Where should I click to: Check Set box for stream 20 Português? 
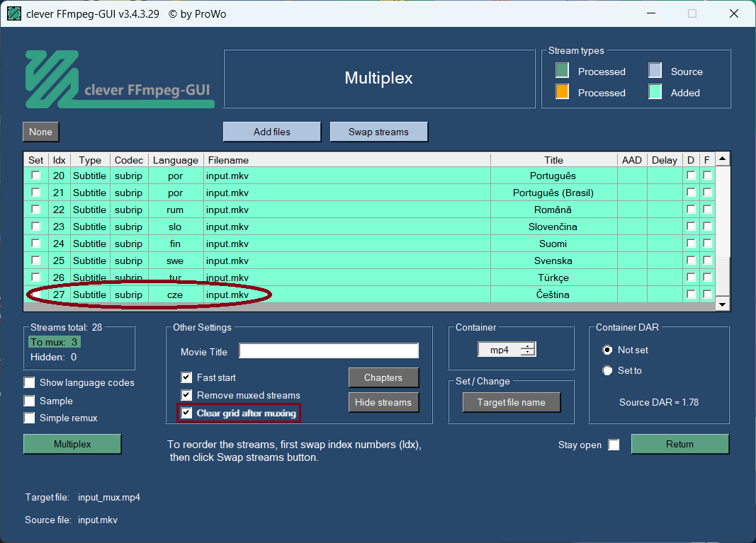(35, 176)
